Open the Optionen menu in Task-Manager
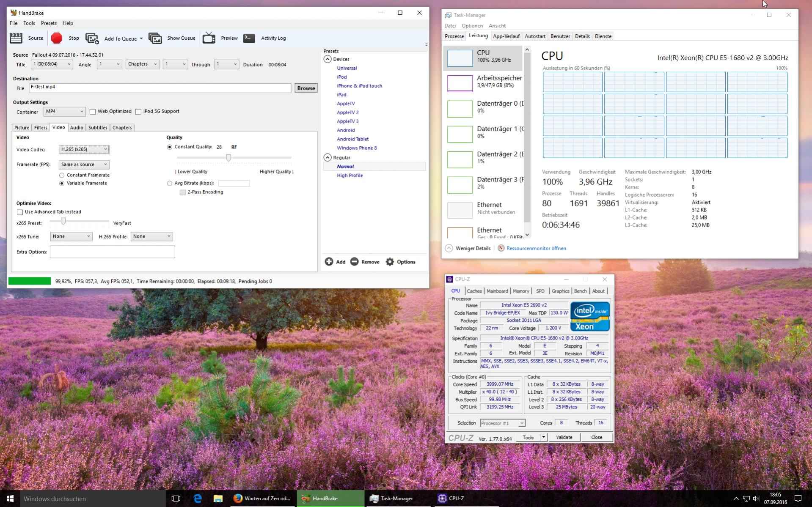The height and width of the screenshot is (507, 812). pyautogui.click(x=472, y=26)
